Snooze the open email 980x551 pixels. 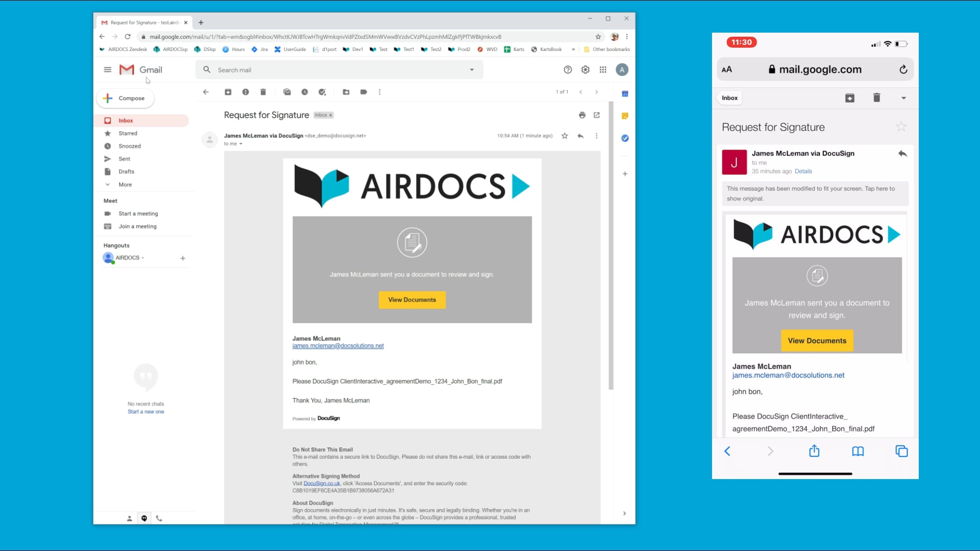305,92
